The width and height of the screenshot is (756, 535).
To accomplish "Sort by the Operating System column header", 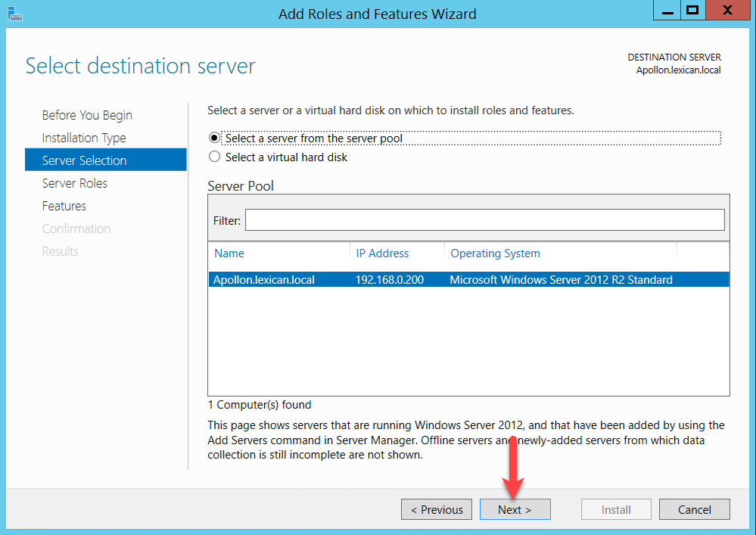I will click(x=495, y=254).
